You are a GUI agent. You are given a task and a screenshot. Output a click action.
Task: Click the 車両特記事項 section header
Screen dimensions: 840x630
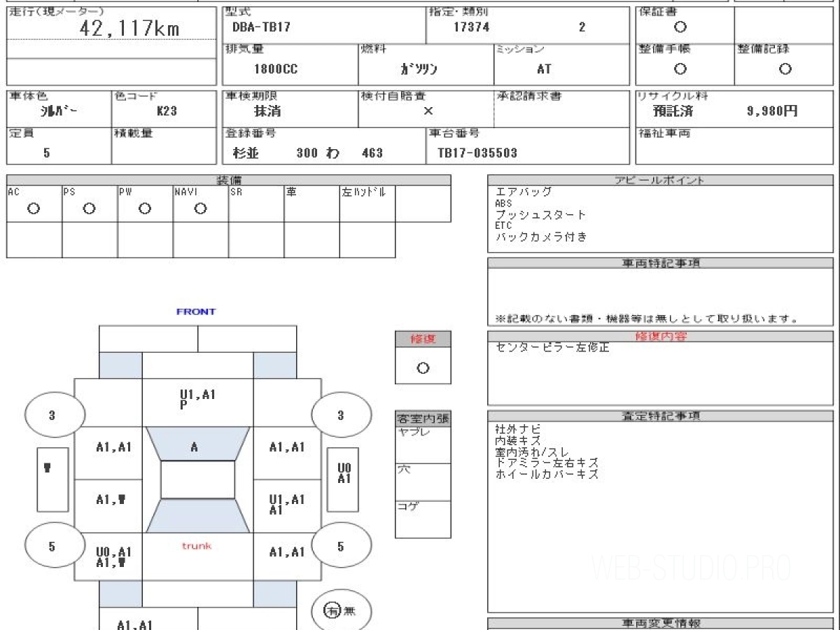pos(659,263)
